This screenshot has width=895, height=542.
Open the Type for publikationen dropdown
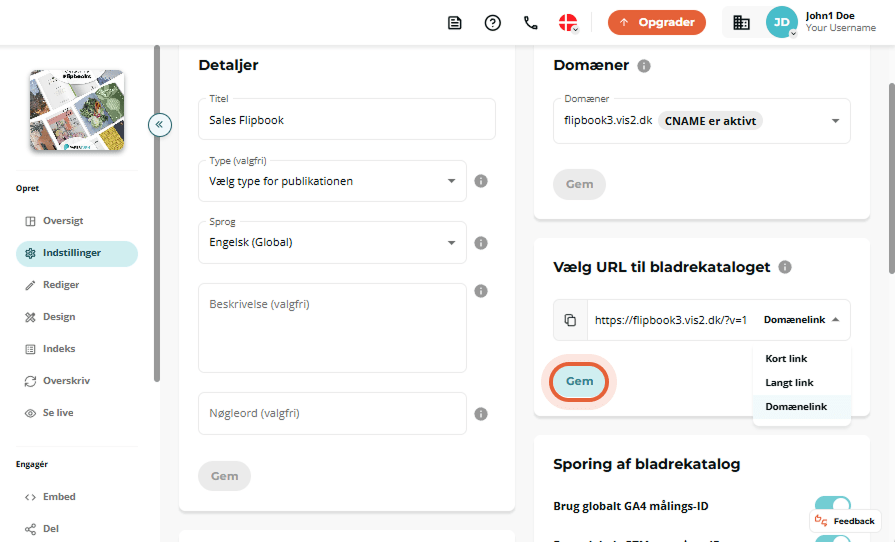332,181
